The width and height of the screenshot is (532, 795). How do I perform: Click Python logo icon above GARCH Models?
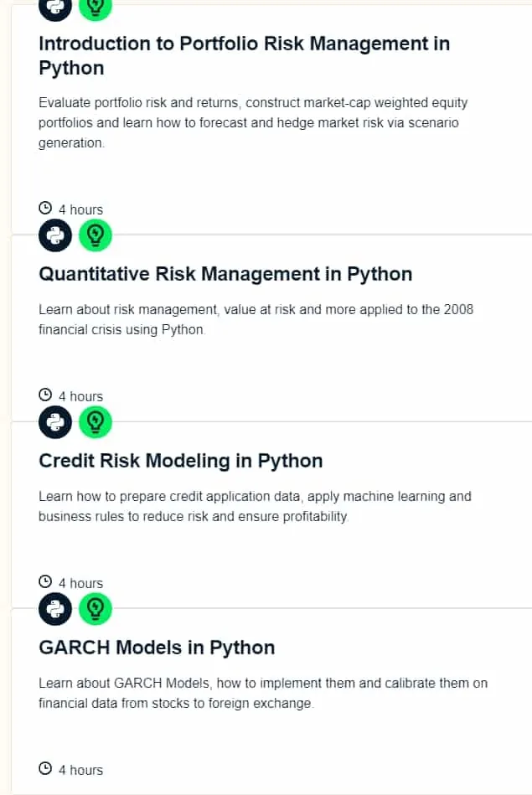[55, 608]
